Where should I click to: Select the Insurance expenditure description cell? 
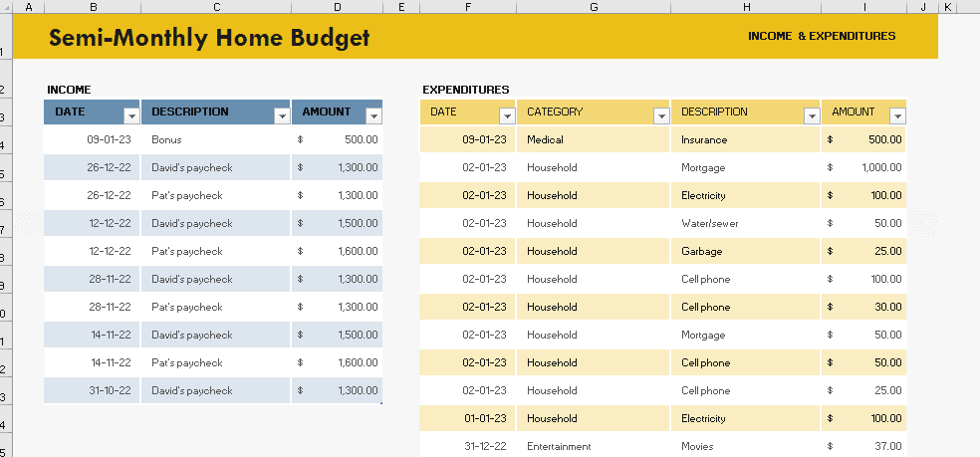pos(704,139)
